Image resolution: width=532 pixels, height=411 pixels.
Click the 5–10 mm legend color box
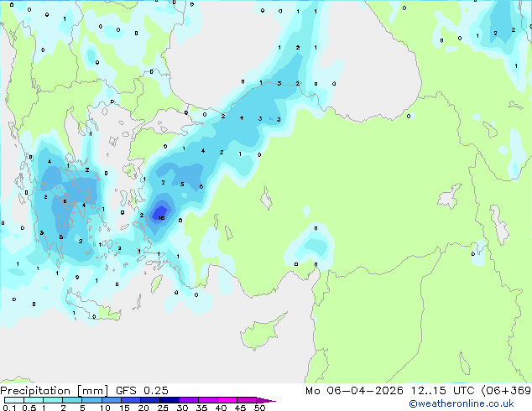91,400
